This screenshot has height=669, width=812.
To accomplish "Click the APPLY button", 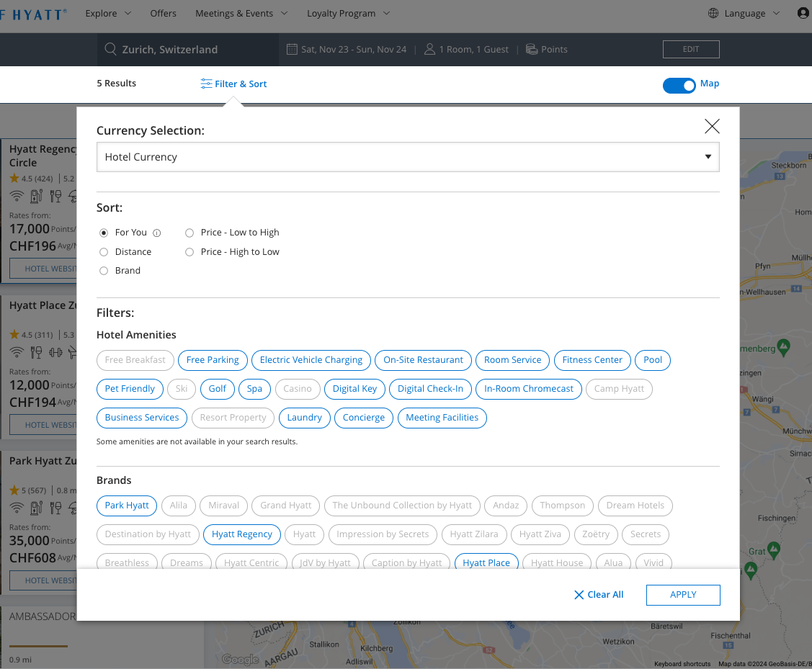I will (x=683, y=595).
